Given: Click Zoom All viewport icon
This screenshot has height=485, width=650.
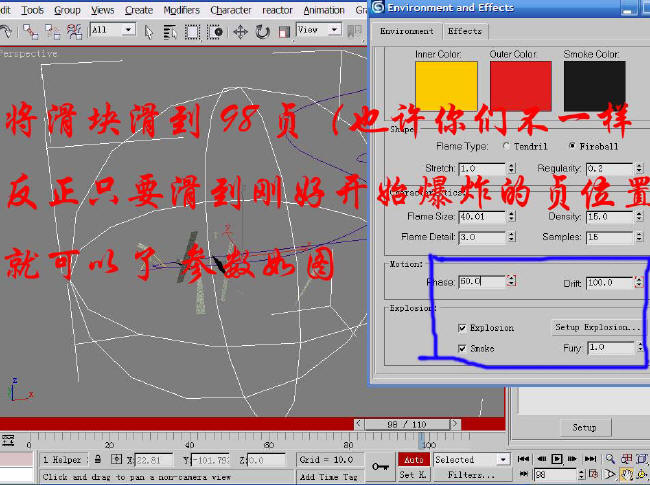Looking at the screenshot, I should pyautogui.click(x=626, y=458).
